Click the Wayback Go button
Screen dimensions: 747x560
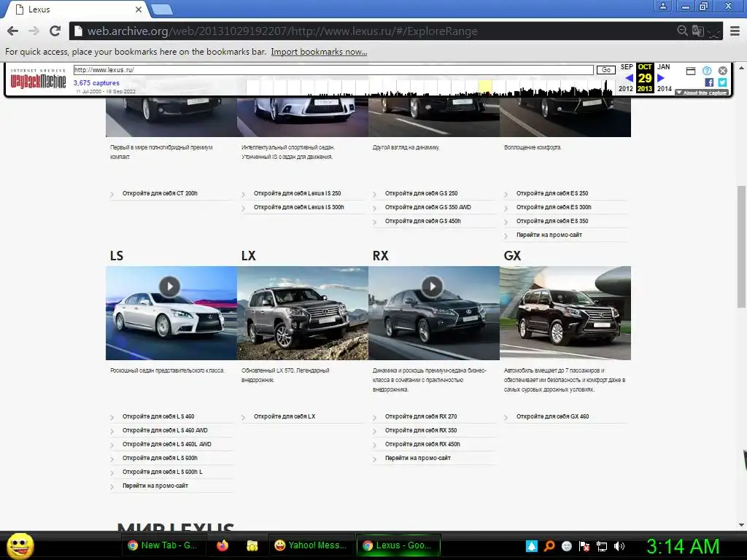(x=606, y=70)
